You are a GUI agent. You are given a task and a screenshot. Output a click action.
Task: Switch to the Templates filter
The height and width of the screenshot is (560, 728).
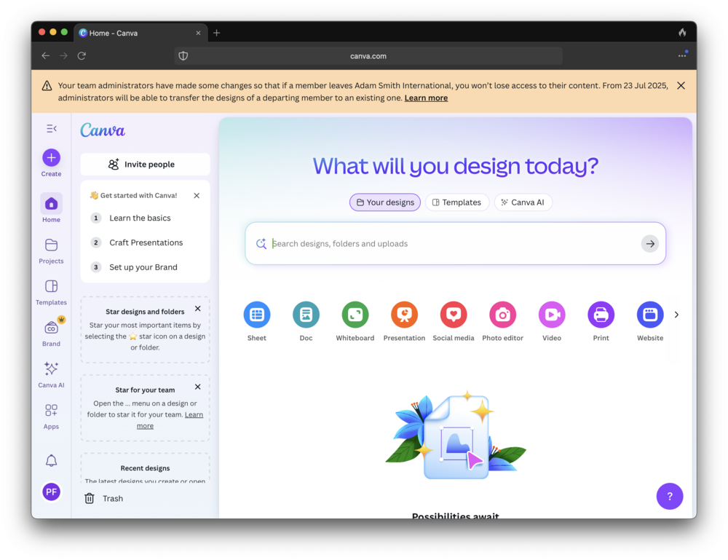pyautogui.click(x=456, y=202)
